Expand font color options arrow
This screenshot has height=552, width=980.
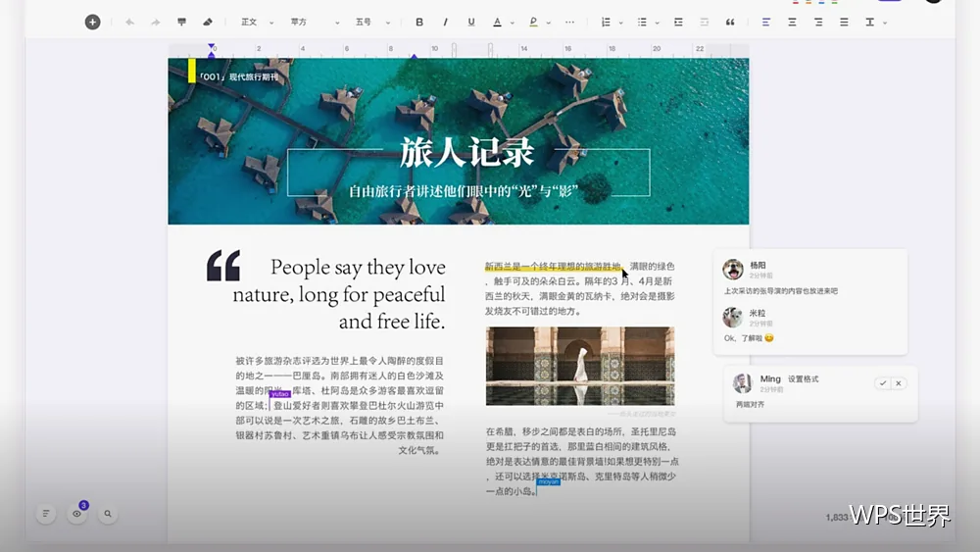click(x=512, y=23)
